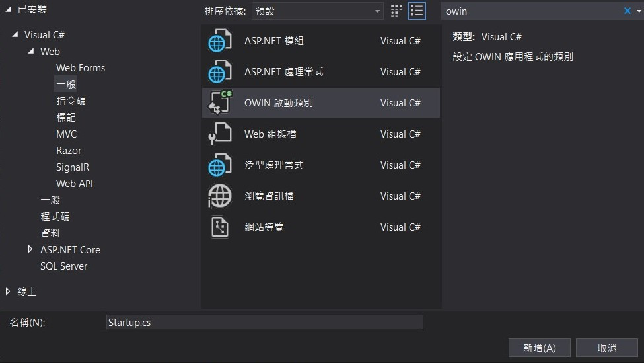Collapse the Web tree node
The height and width of the screenshot is (363, 644).
click(x=31, y=51)
